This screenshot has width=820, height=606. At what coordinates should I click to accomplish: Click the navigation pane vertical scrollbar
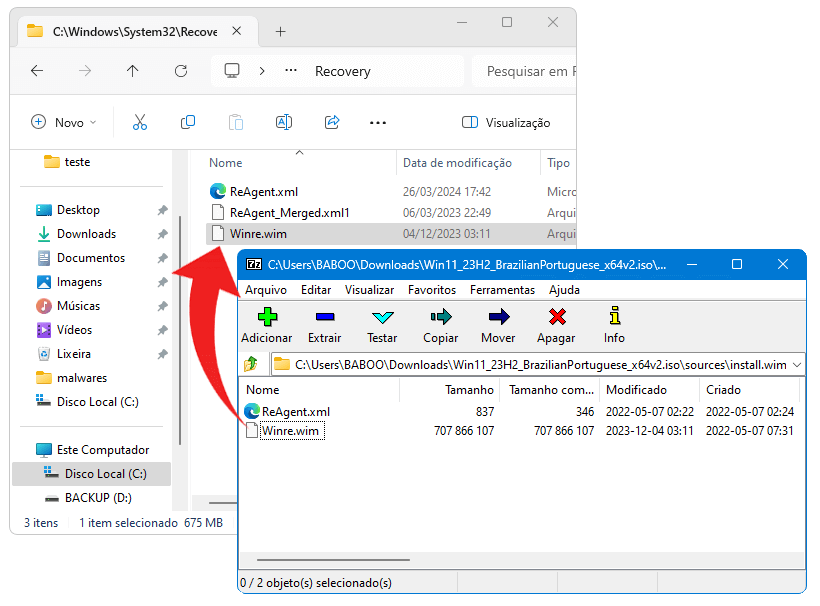click(x=180, y=329)
